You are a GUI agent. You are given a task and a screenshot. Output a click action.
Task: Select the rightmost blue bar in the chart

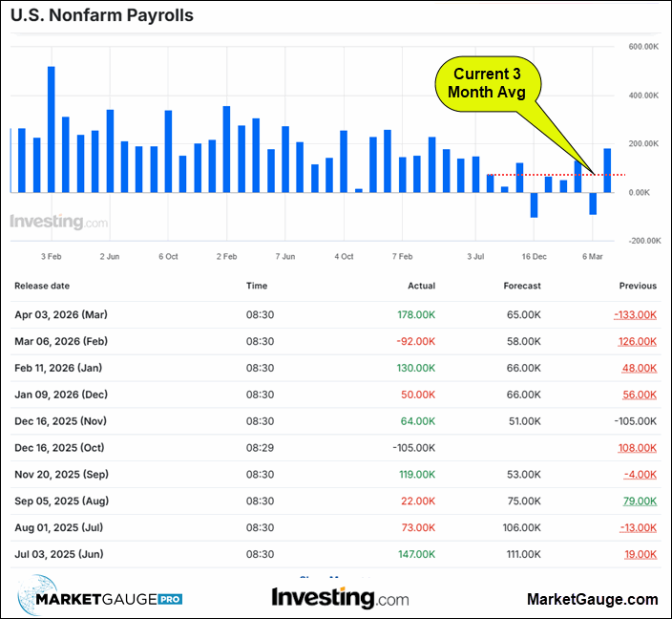607,170
